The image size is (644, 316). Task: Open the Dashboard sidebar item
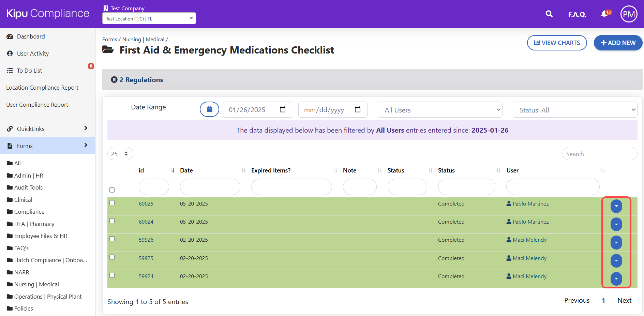[x=31, y=36]
